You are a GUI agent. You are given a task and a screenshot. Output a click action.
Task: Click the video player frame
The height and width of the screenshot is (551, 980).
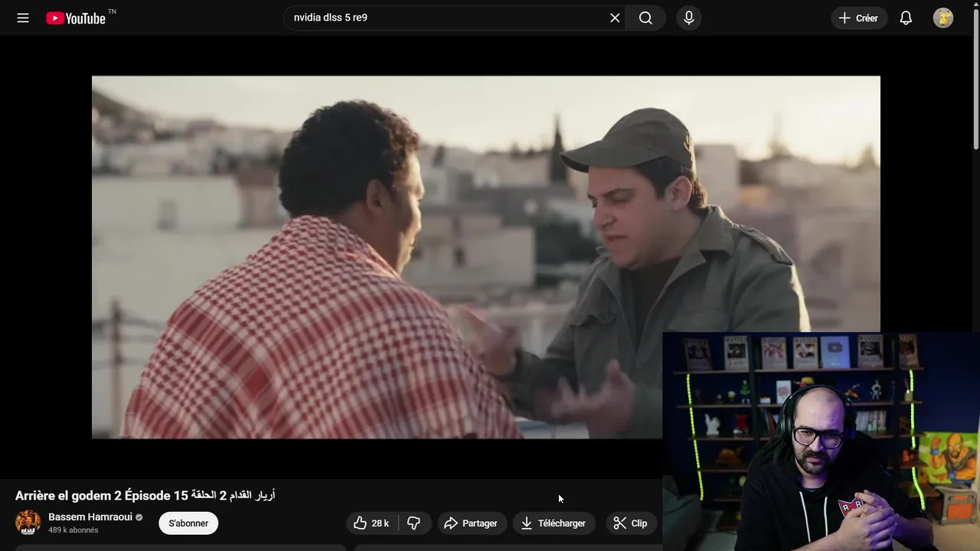[486, 256]
